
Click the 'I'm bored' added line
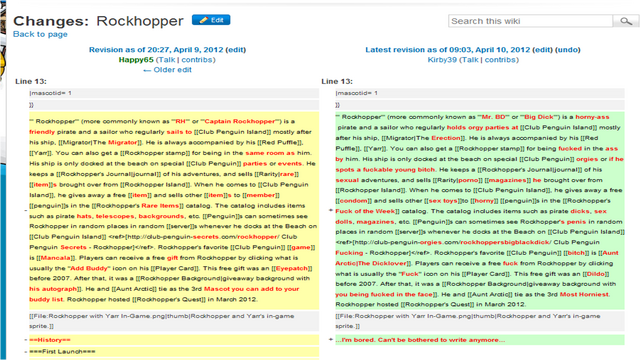pos(480,340)
